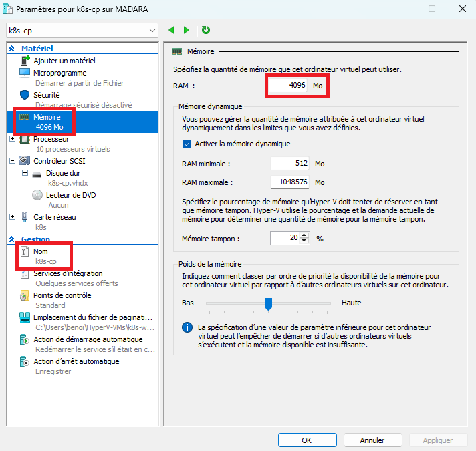Collapse the Gestion section header

pos(12,239)
